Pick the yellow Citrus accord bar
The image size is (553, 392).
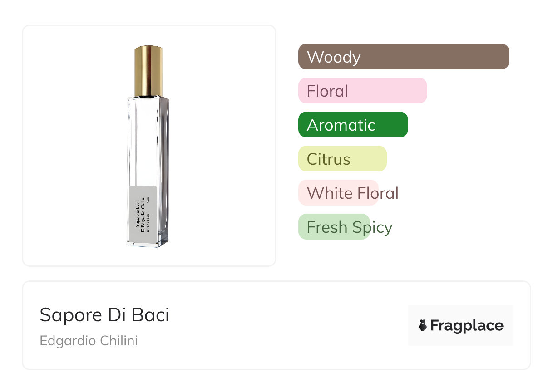coord(342,159)
